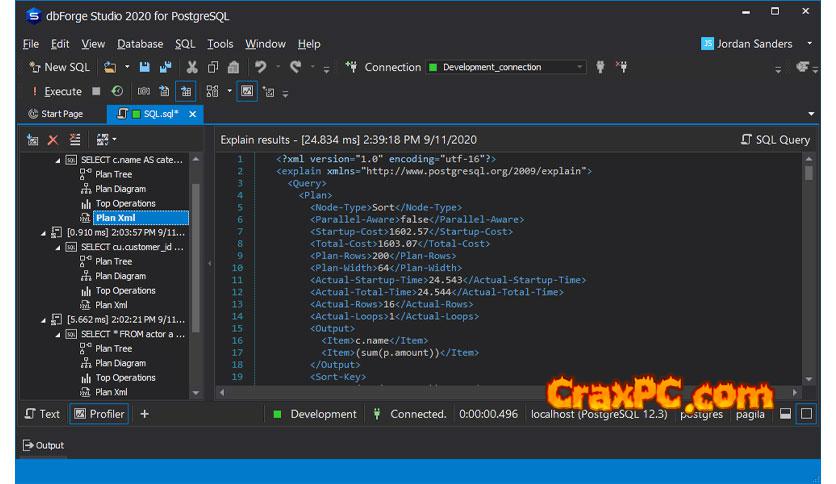Viewport: 836px width, 484px height.
Task: Click the disconnect plug icon with red X
Action: 621,67
